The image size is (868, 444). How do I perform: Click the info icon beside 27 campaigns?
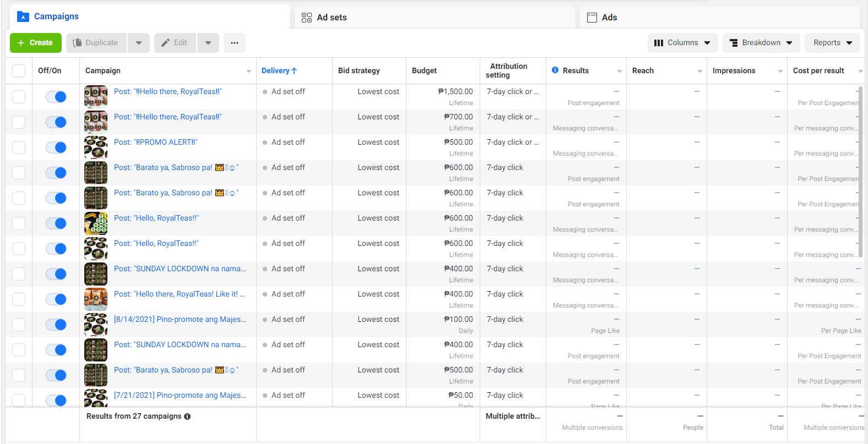[187, 416]
